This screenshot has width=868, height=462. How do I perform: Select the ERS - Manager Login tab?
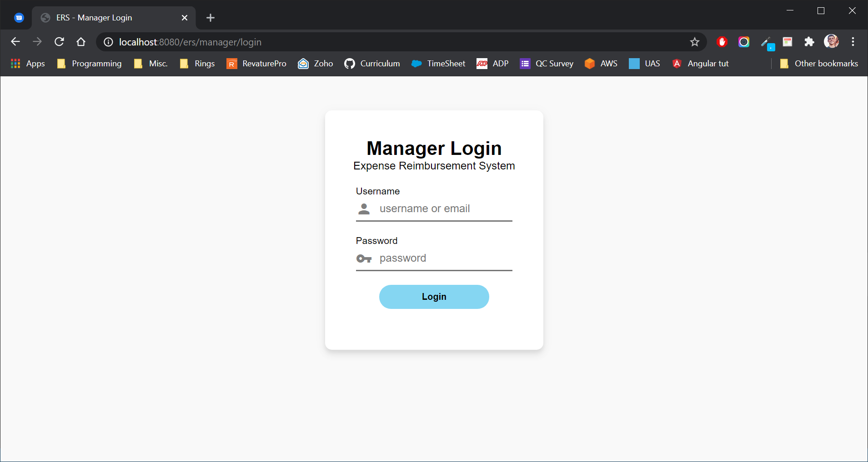coord(114,18)
